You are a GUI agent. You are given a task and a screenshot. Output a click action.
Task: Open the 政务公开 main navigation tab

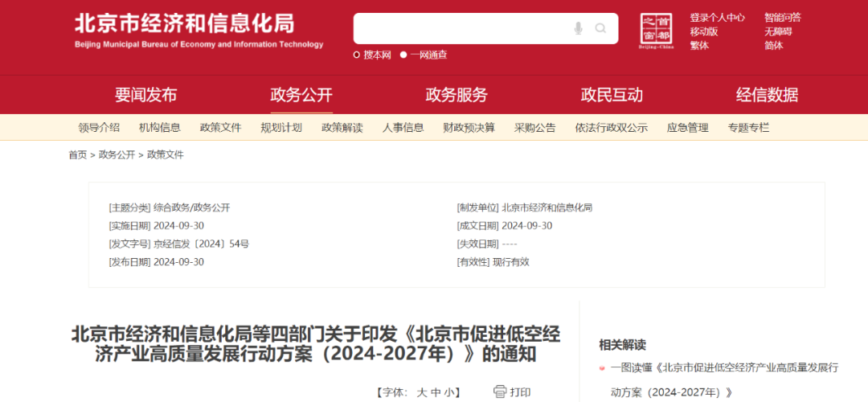pyautogui.click(x=301, y=95)
